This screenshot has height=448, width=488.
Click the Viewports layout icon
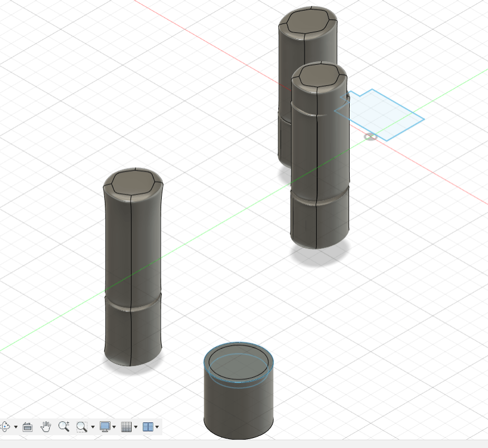pos(148,427)
